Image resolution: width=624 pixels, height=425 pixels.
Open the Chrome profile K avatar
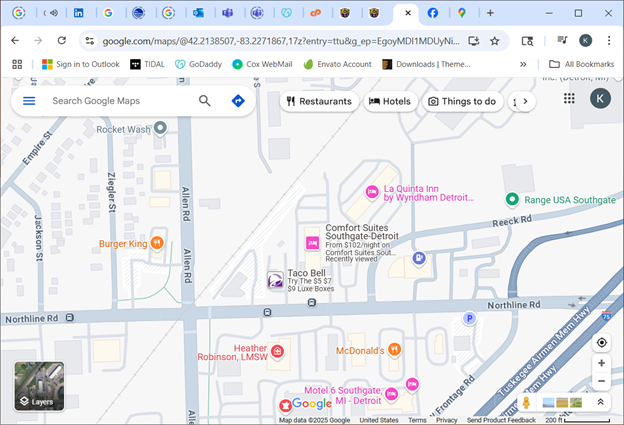585,40
